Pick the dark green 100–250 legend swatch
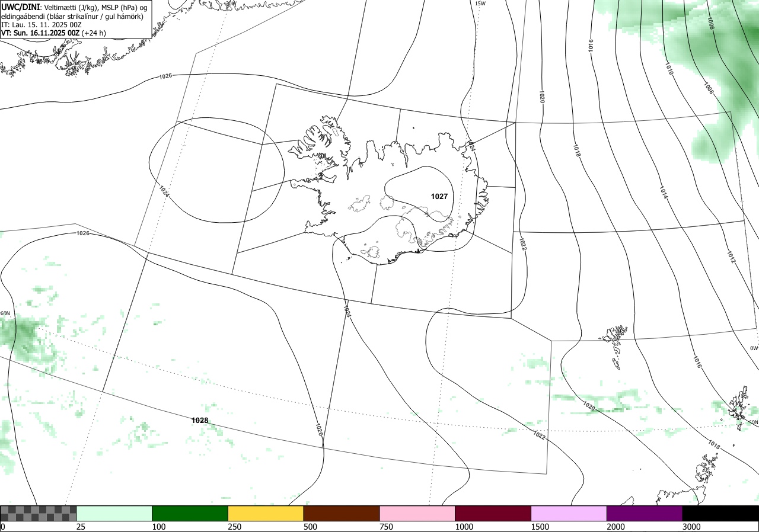759x532 pixels. pyautogui.click(x=190, y=513)
